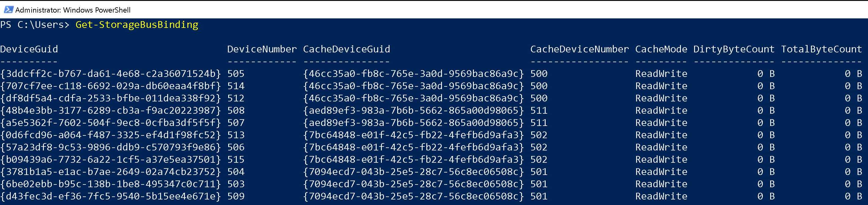Click the PowerShell icon in the title bar
The height and width of the screenshot is (205, 868).
coord(8,10)
